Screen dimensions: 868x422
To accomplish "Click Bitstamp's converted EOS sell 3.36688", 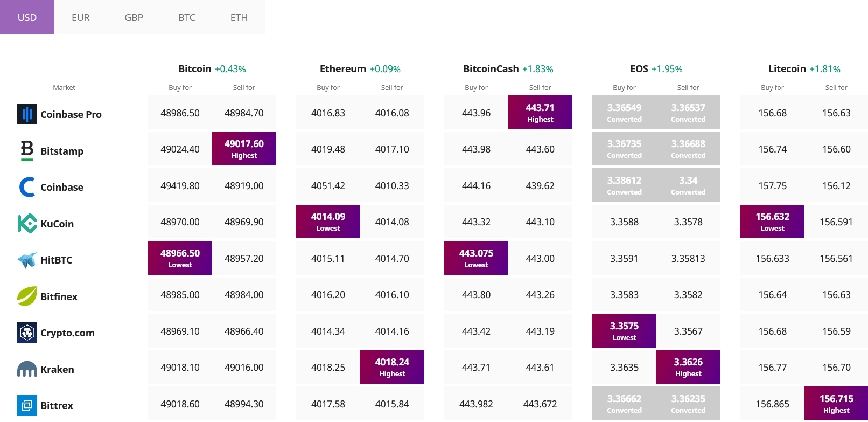I will tap(688, 149).
